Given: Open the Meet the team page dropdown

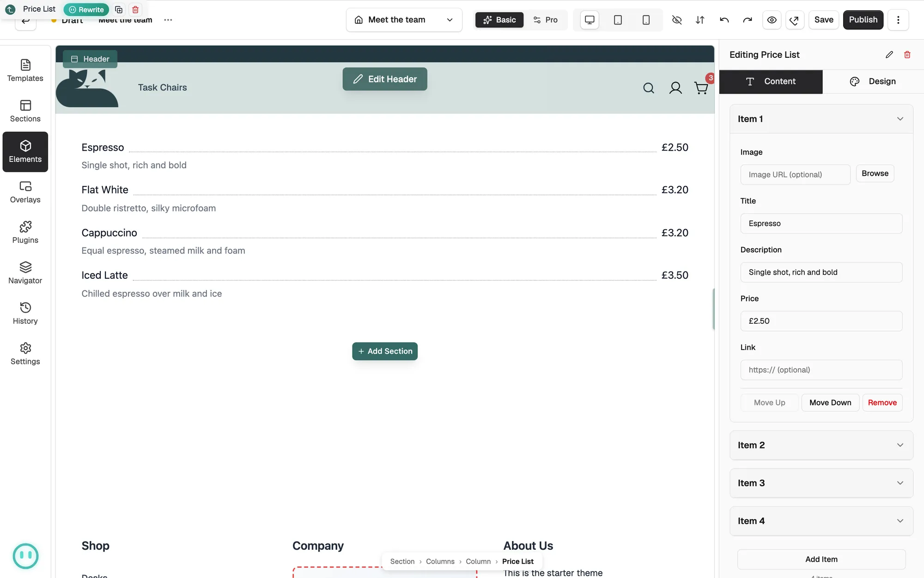Looking at the screenshot, I should click(x=404, y=20).
